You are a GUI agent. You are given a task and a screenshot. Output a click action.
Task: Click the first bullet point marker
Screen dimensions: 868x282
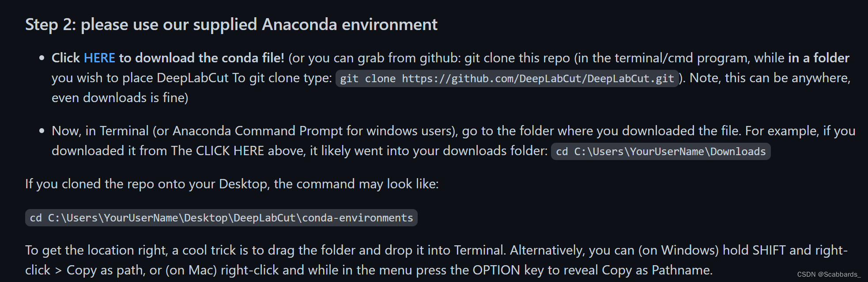(42, 58)
